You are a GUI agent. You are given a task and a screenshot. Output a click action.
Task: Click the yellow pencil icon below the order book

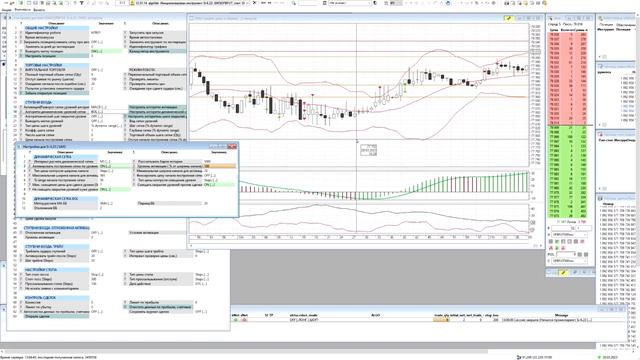(564, 272)
